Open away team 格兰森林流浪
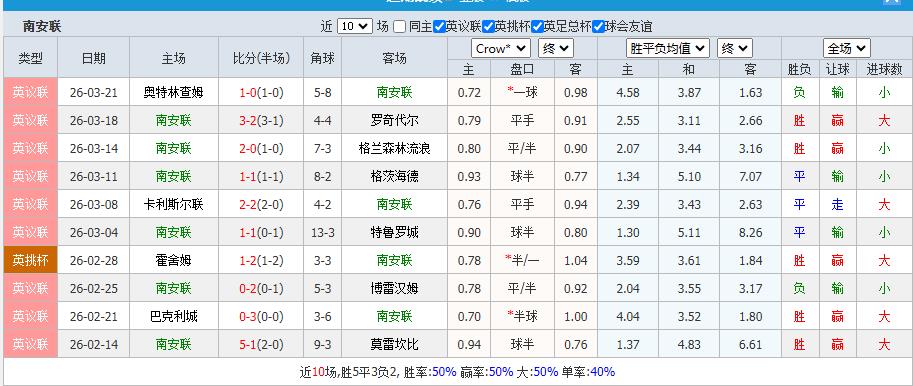The image size is (913, 386). 394,148
